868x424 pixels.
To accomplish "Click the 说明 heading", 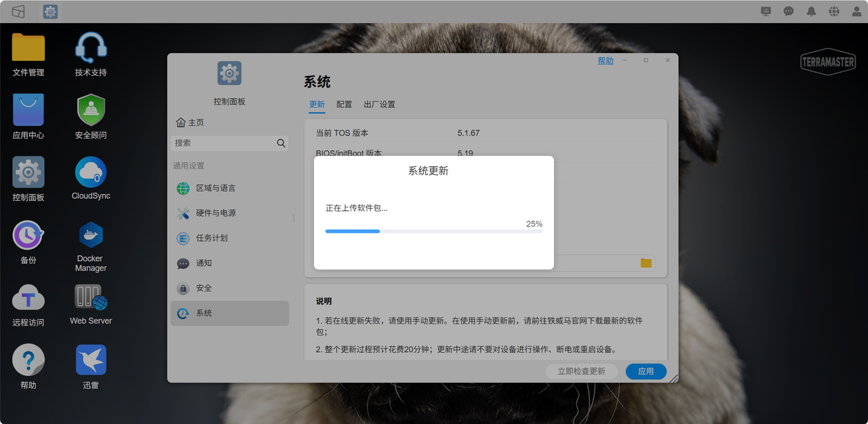I will click(x=324, y=301).
